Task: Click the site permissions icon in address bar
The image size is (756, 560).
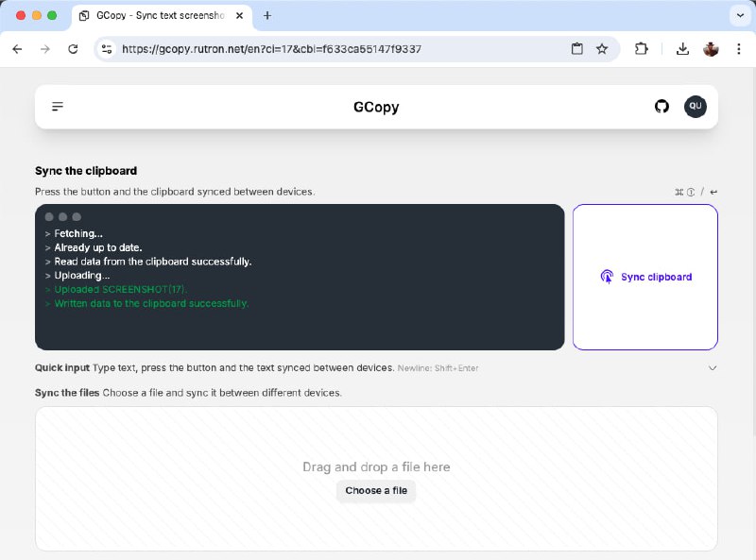Action: click(x=107, y=48)
